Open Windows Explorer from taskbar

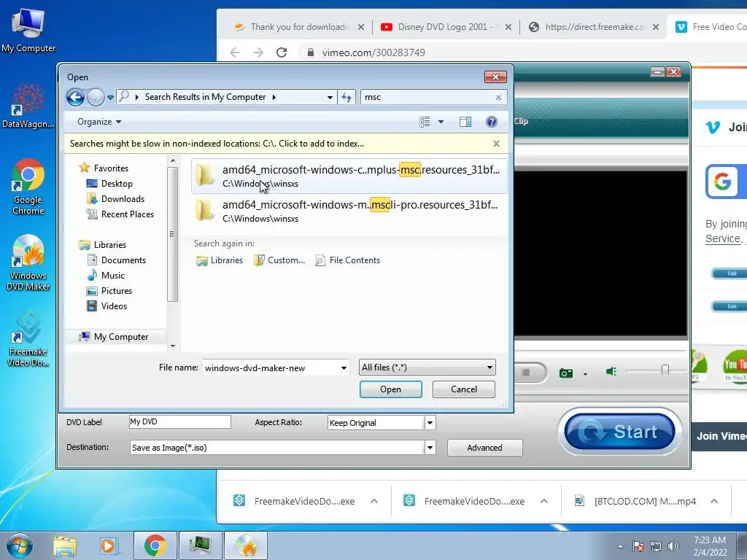pos(65,545)
